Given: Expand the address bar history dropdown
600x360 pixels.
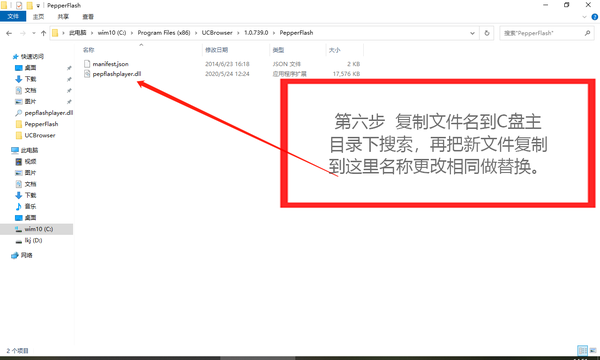Looking at the screenshot, I should [x=473, y=33].
